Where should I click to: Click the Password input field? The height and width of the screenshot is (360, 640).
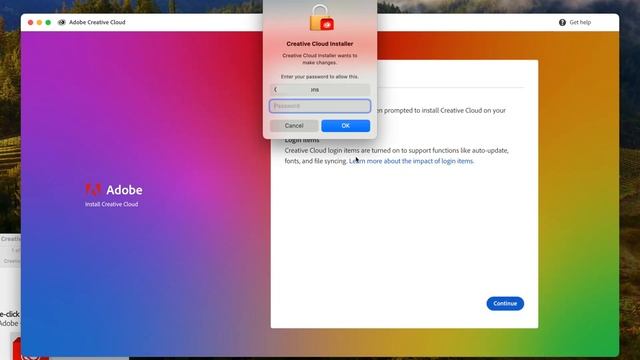coord(320,106)
